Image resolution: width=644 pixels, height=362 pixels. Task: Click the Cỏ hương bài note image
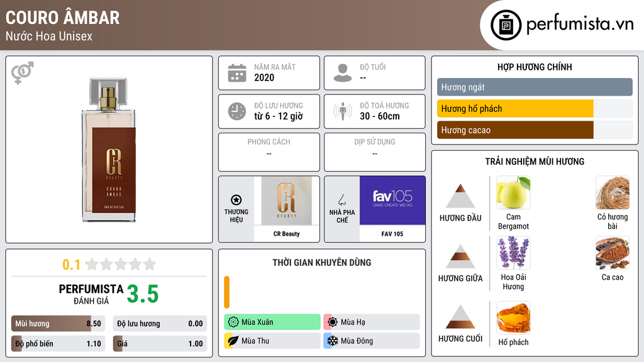[613, 192]
